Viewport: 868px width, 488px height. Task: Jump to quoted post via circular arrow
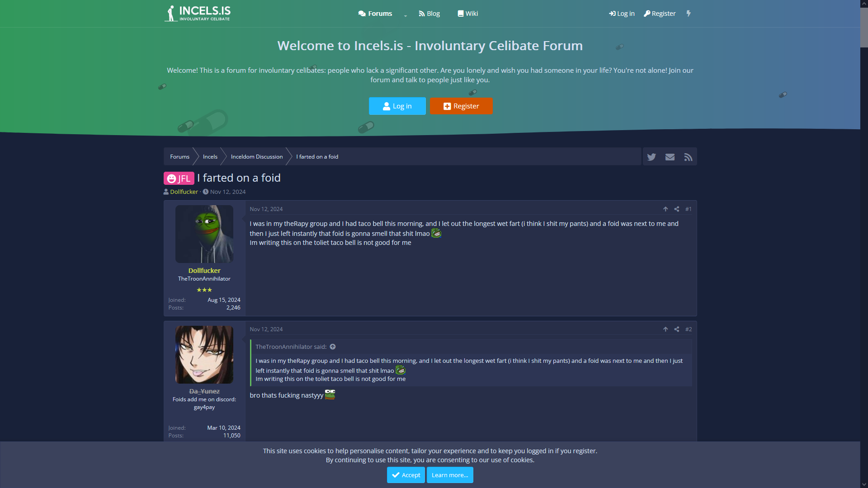point(333,347)
